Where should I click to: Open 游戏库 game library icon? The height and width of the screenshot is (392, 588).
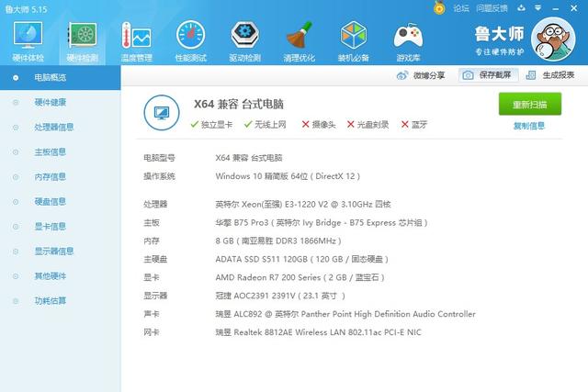(x=408, y=40)
